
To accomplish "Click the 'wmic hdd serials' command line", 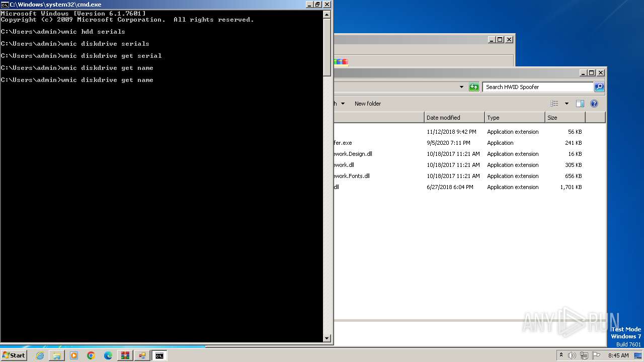I will (x=63, y=32).
